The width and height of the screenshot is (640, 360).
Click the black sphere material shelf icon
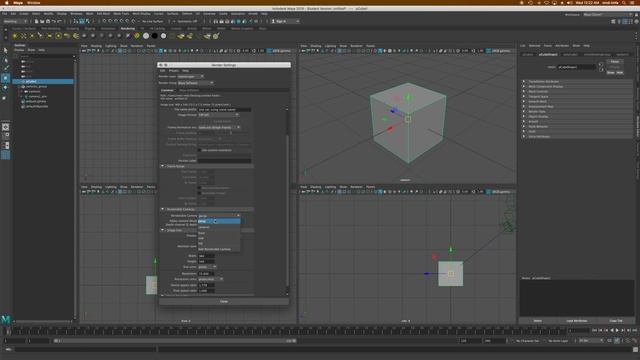[x=155, y=36]
